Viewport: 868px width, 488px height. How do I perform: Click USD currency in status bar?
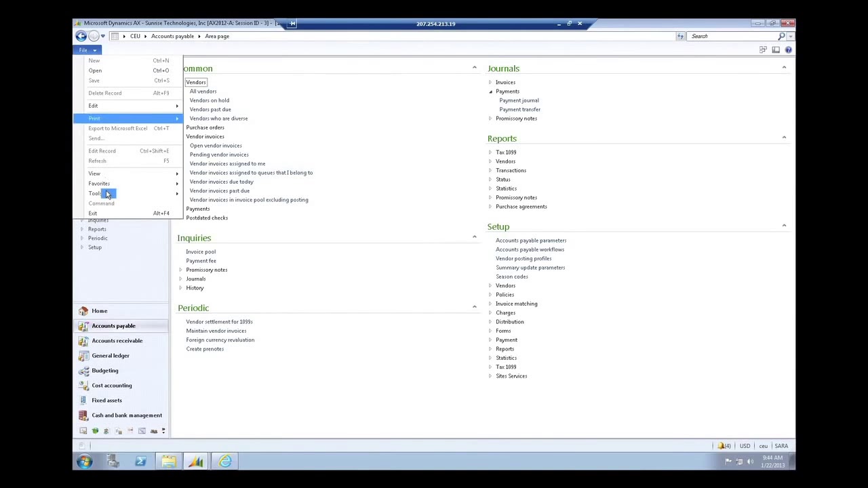(745, 446)
